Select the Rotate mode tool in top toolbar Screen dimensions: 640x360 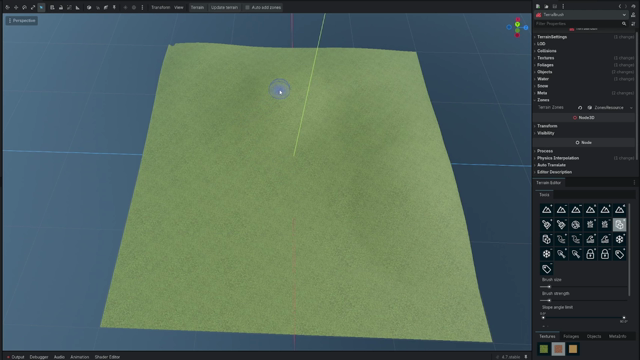tap(24, 7)
